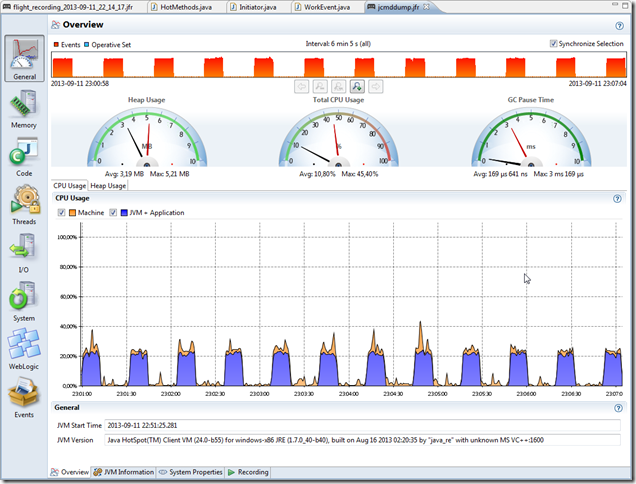Click the 'Interval: 6 min 5 s (all)' text
Image resolution: width=636 pixels, height=484 pixels.
(x=338, y=44)
